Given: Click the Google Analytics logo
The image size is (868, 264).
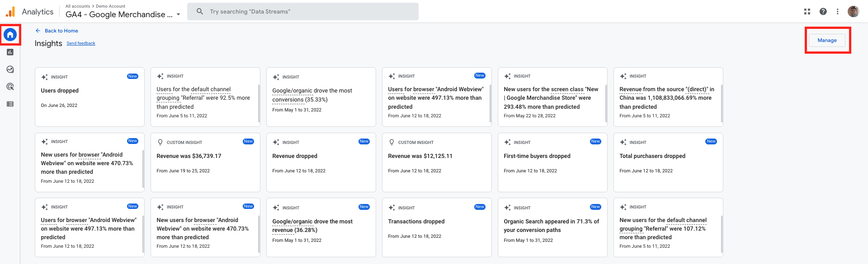Looking at the screenshot, I should (10, 12).
